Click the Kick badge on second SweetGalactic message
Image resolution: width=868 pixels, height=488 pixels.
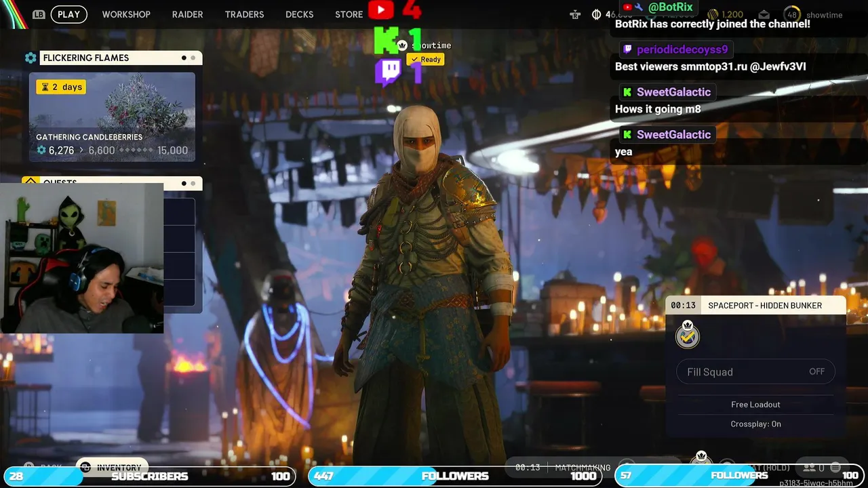click(x=627, y=134)
